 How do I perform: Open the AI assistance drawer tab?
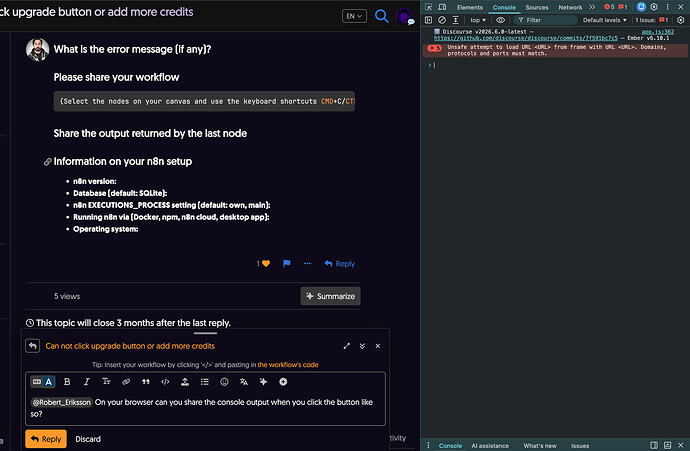point(490,446)
